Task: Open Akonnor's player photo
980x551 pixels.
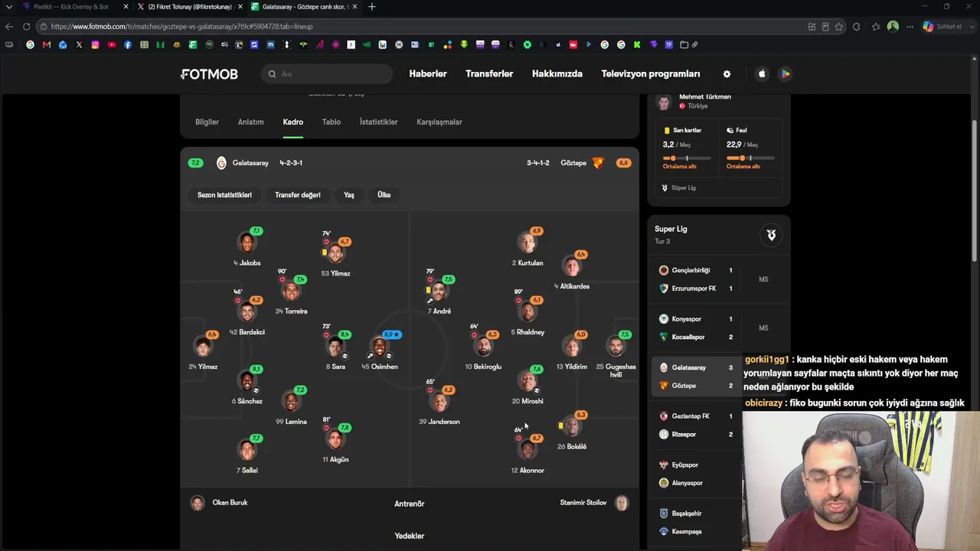Action: 528,449
